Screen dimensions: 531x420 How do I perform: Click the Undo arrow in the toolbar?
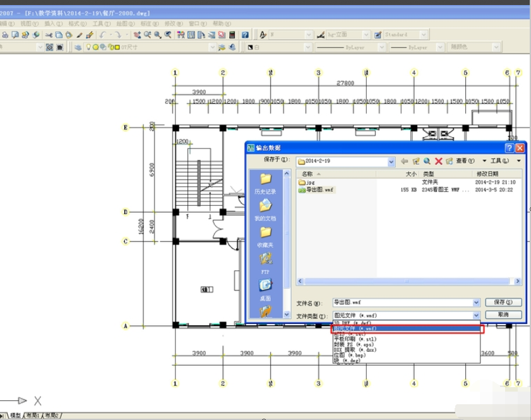(103, 35)
